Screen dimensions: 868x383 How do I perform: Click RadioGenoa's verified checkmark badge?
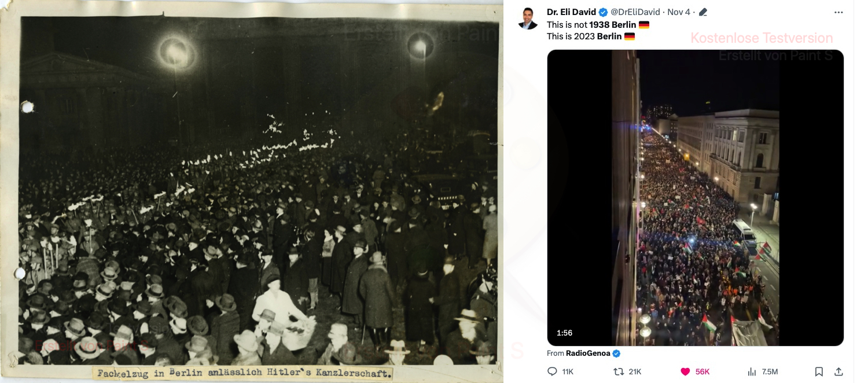pyautogui.click(x=616, y=353)
